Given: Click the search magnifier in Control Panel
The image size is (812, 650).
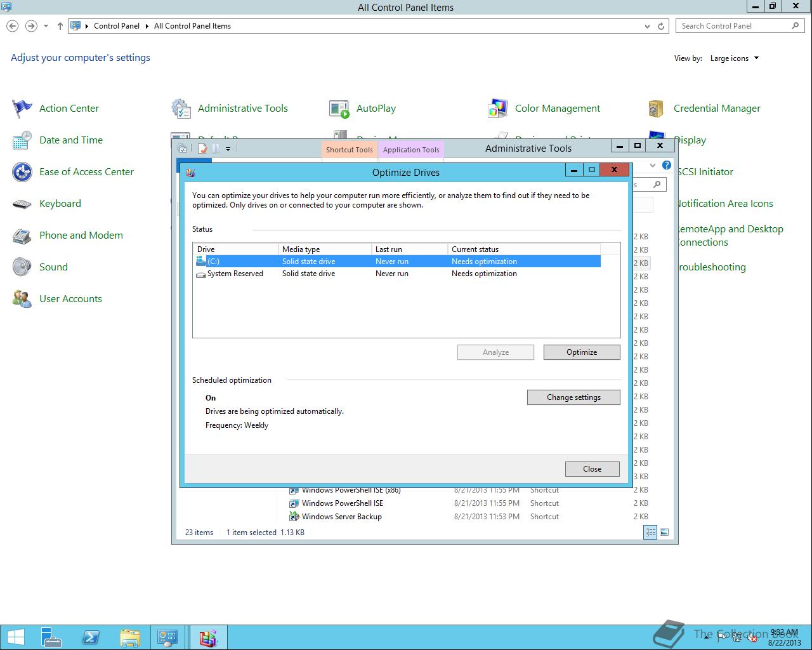Looking at the screenshot, I should tap(796, 26).
